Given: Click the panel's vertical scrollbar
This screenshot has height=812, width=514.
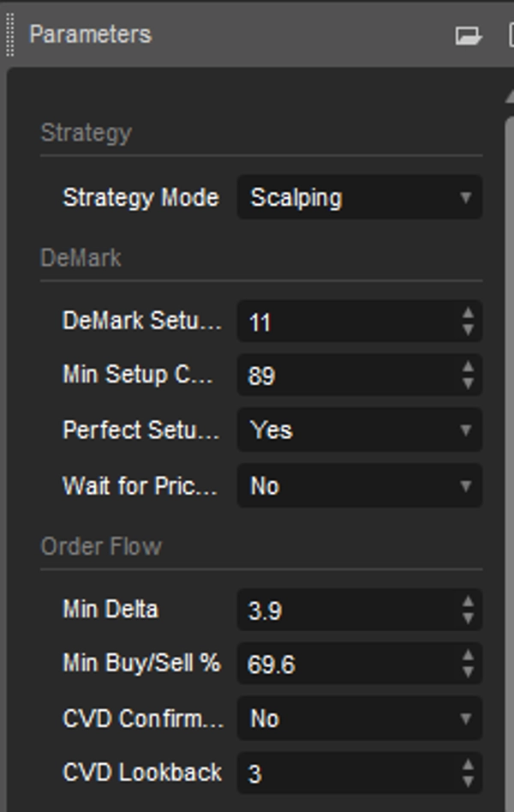Looking at the screenshot, I should click(509, 429).
